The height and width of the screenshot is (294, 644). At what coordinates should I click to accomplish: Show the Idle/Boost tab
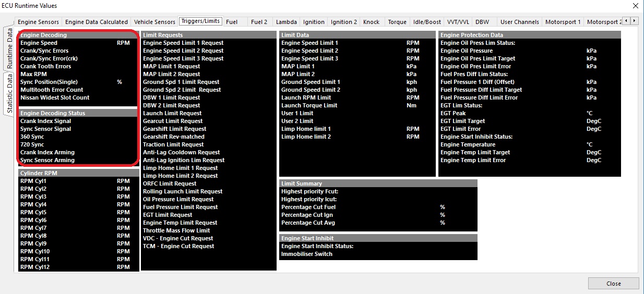click(427, 22)
